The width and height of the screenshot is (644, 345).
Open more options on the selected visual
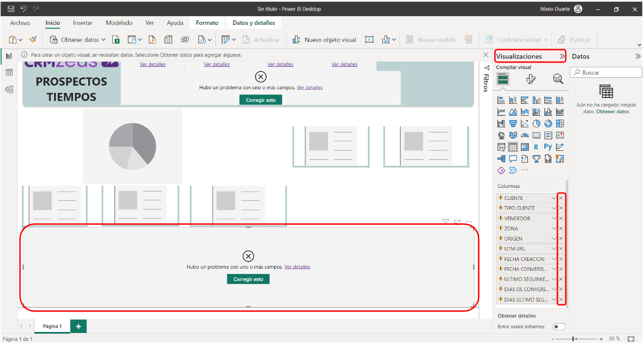tap(469, 222)
